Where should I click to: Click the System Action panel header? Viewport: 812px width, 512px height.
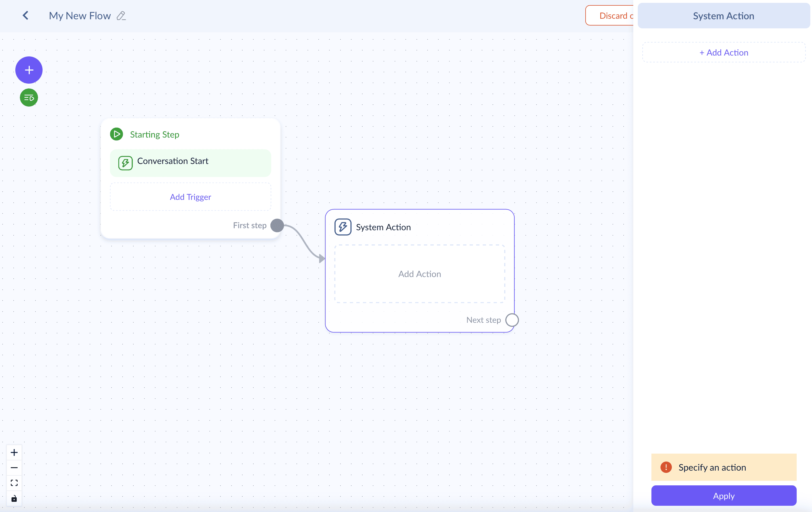click(x=724, y=16)
